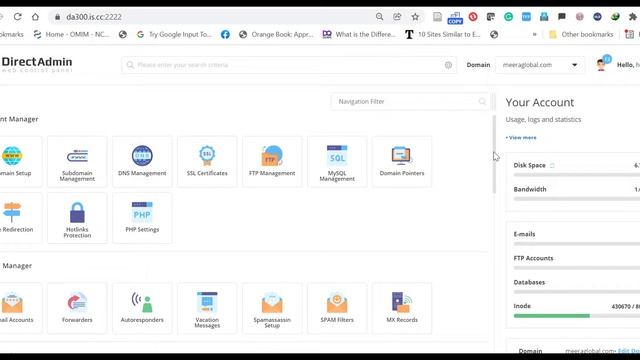Open E-mail Accounts envelope icon

pyautogui.click(x=12, y=302)
